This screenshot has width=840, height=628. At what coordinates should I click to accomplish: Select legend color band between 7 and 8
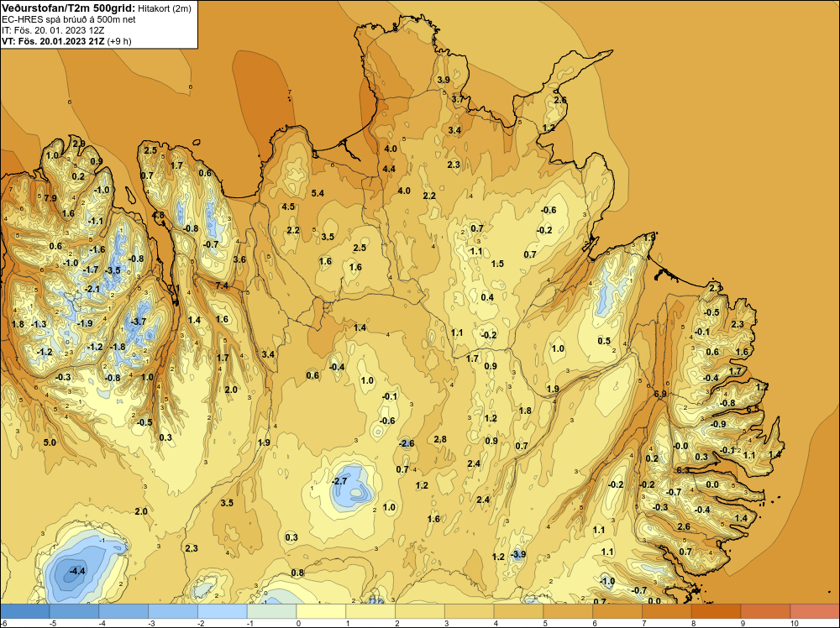pos(667,611)
